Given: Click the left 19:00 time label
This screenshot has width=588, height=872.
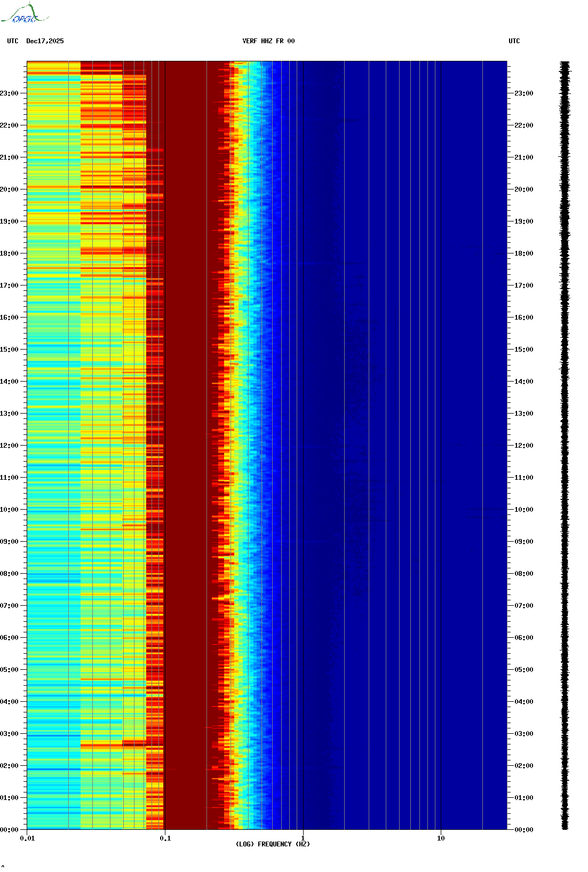Looking at the screenshot, I should pos(9,221).
